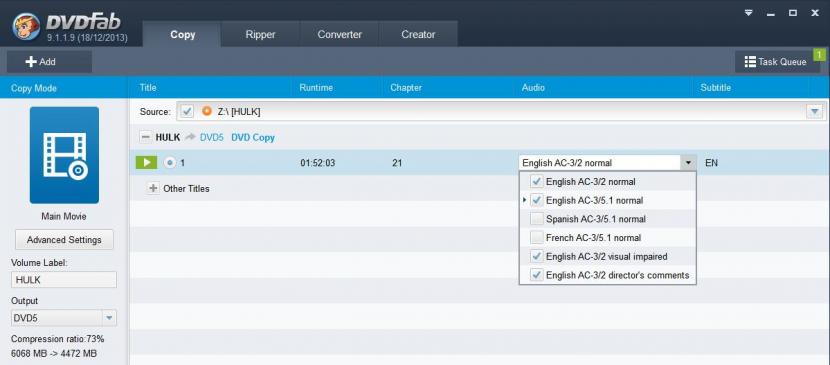Collapse the audio track dropdown arrow
Screen dimensions: 830x365
point(688,163)
